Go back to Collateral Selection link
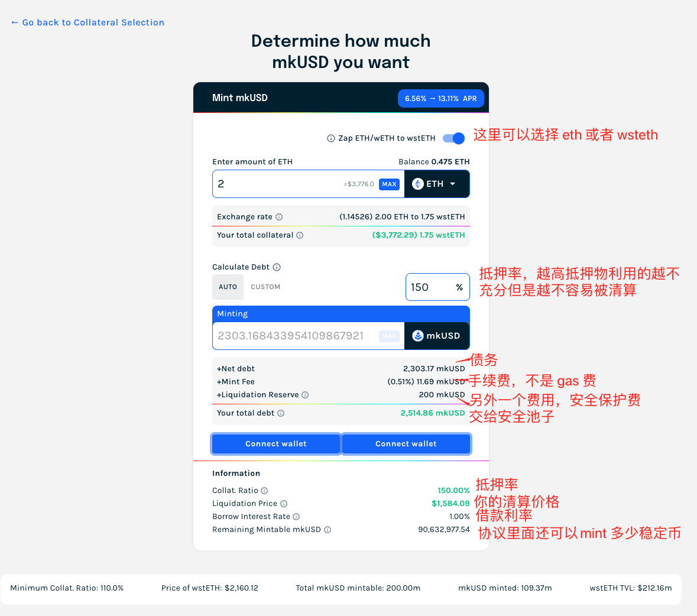Image resolution: width=697 pixels, height=616 pixels. (87, 22)
